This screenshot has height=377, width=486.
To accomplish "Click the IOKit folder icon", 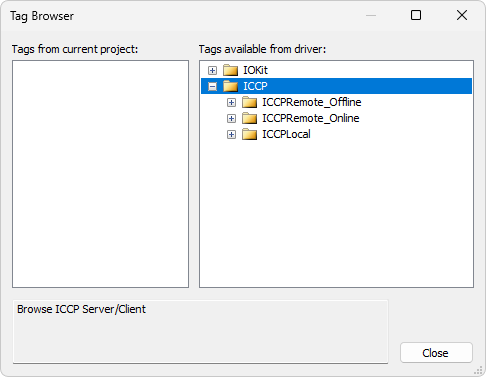I will point(230,70).
